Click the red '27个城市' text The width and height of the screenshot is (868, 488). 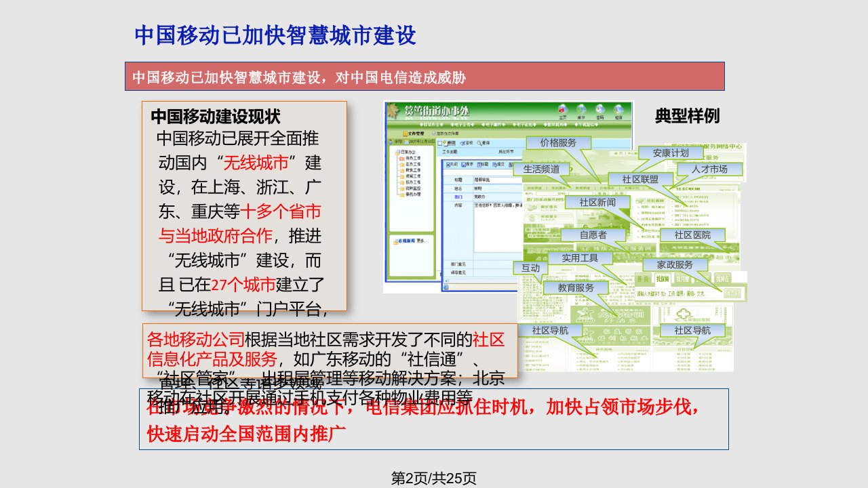click(243, 284)
